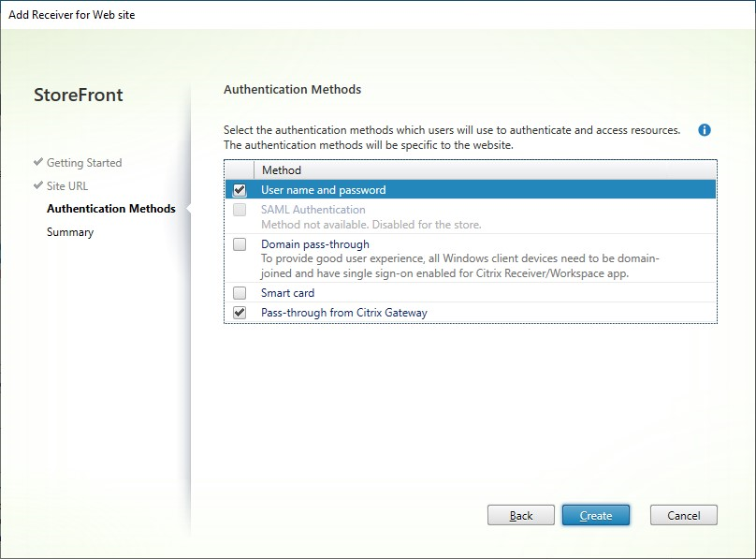Open the Getting Started wizard step

(84, 163)
